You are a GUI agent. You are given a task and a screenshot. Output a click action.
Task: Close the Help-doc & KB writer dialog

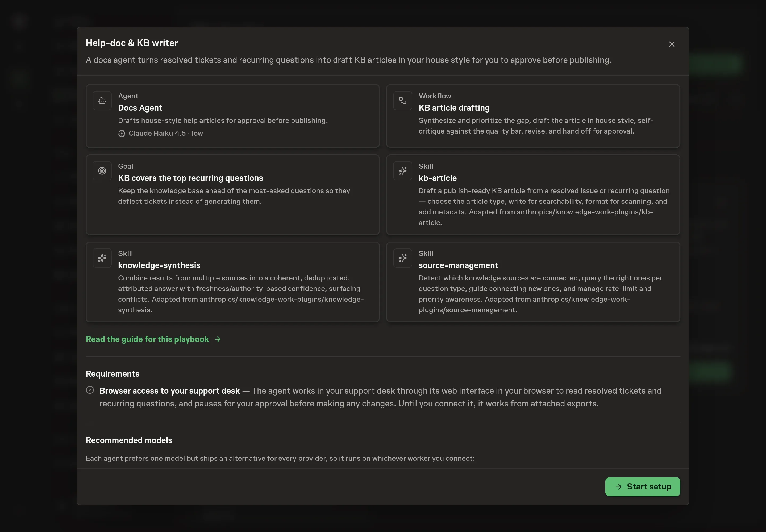coord(672,44)
